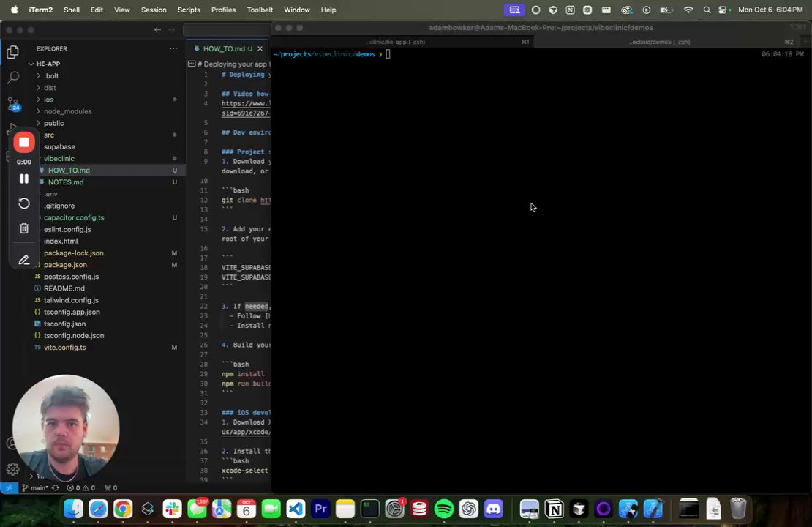
Task: Open the VS Code Manage gear icon
Action: click(13, 469)
